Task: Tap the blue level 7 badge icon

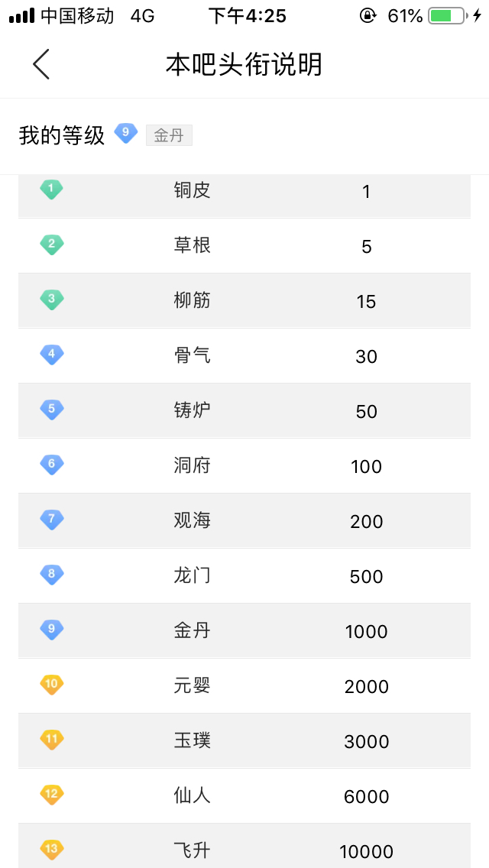Action: [52, 520]
